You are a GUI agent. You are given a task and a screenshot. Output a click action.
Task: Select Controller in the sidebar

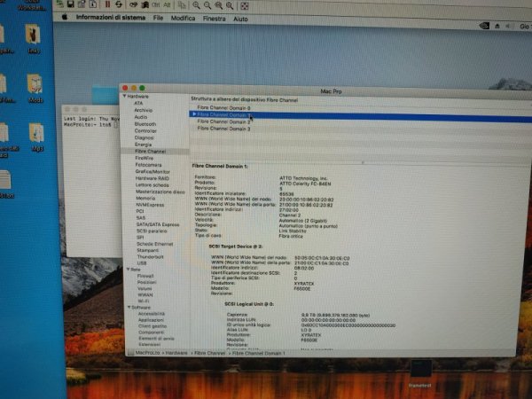pos(145,131)
